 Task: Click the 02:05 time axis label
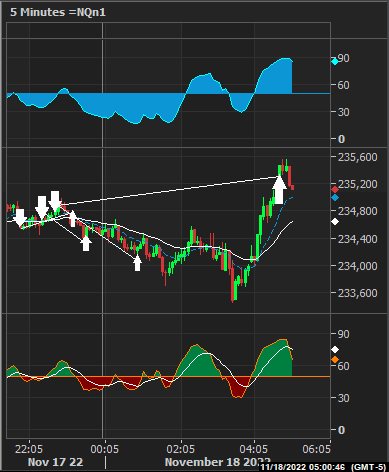tap(180, 449)
